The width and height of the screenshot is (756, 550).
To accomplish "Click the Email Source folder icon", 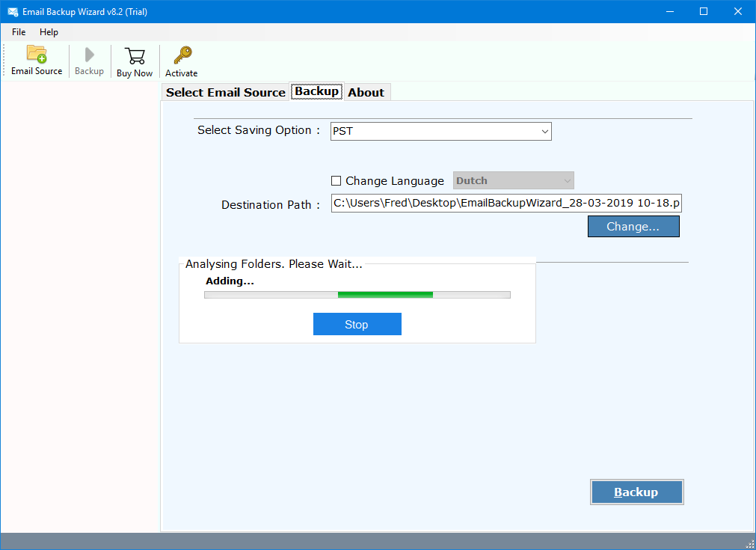I will pos(37,54).
